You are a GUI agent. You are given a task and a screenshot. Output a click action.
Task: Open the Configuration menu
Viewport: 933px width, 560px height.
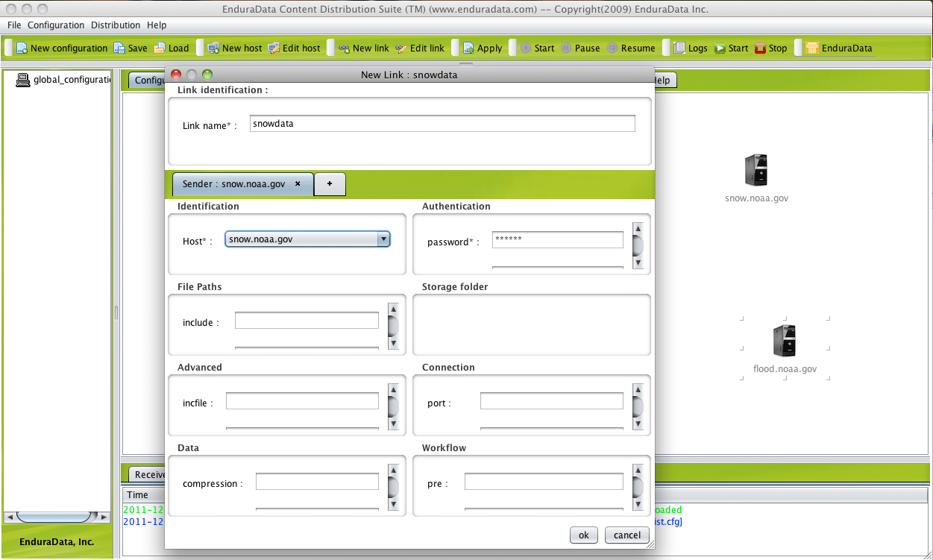pos(56,25)
